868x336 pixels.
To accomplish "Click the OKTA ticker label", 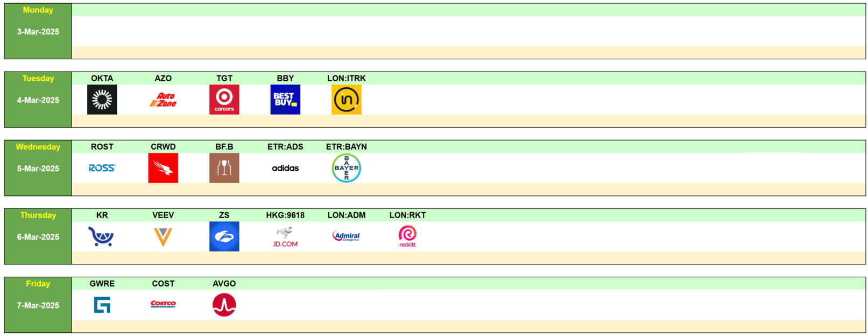I will (x=102, y=78).
